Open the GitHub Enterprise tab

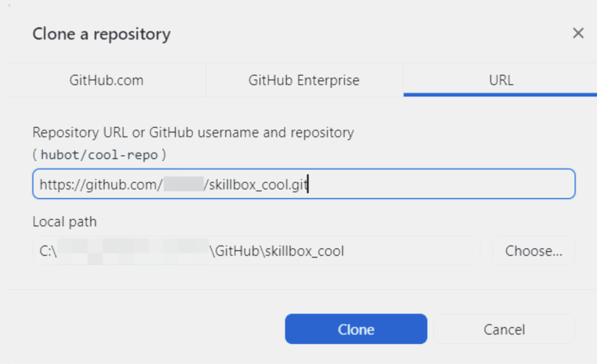tap(304, 80)
